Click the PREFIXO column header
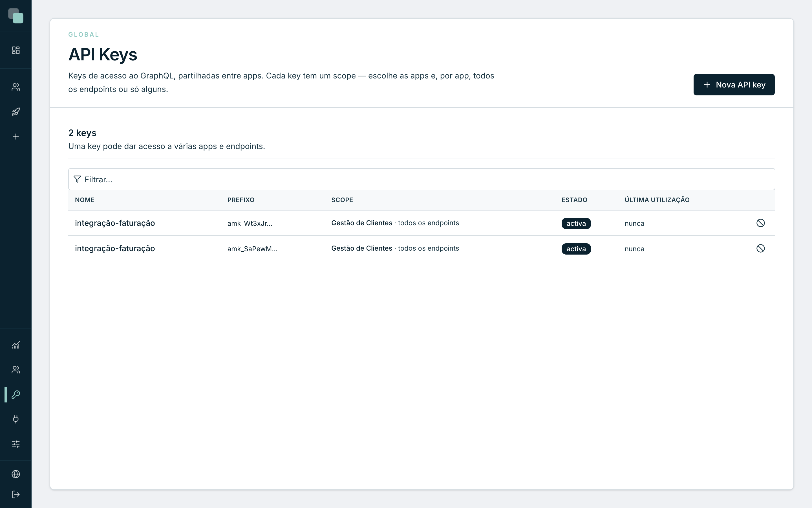 click(x=241, y=200)
